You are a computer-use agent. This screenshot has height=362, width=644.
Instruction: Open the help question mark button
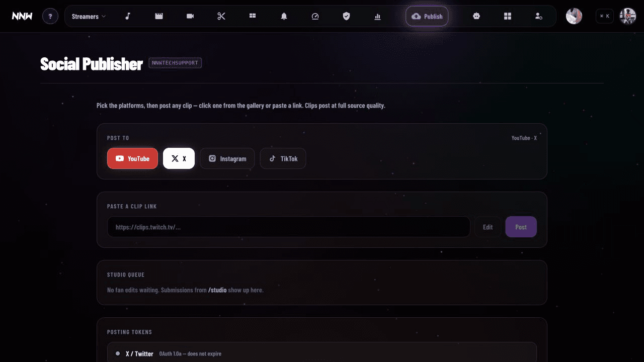click(50, 17)
